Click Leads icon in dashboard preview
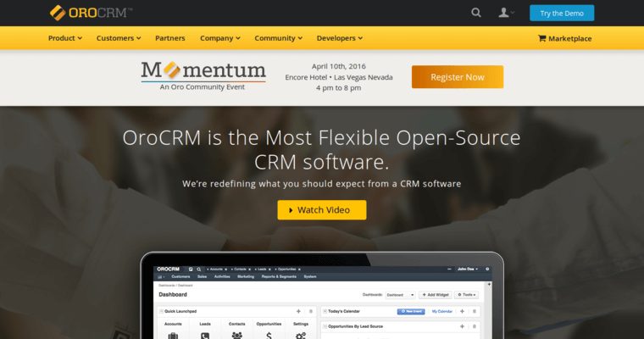 point(205,336)
